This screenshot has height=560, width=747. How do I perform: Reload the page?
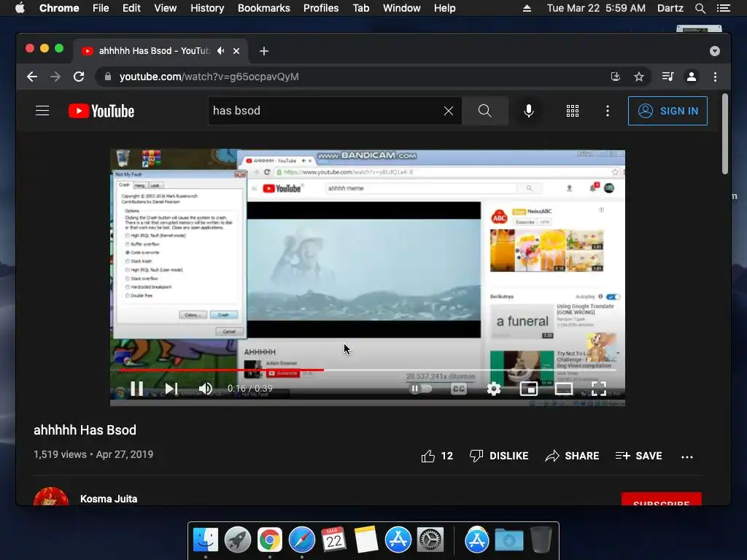[79, 77]
